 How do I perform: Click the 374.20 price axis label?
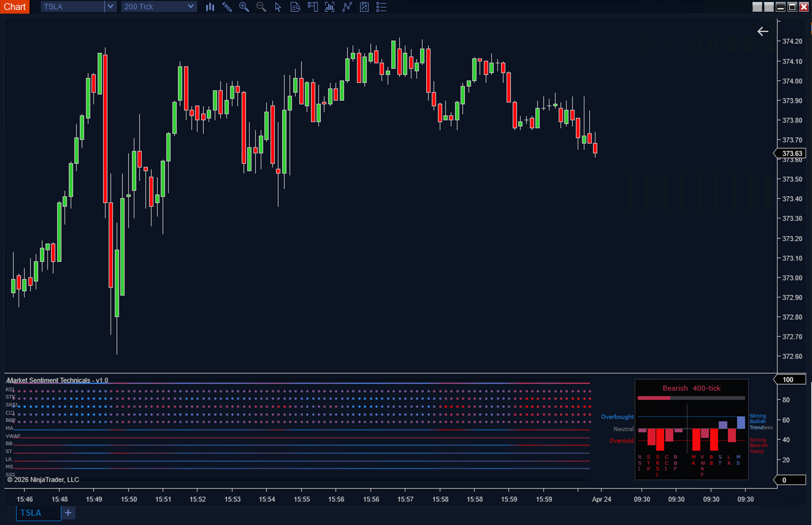[x=792, y=41]
